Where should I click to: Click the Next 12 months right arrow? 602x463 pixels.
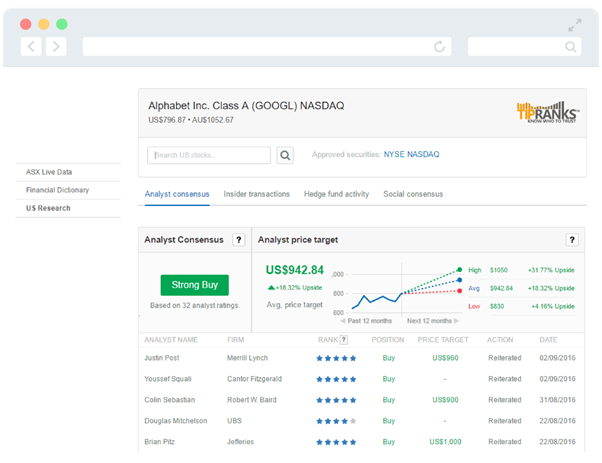(x=456, y=321)
